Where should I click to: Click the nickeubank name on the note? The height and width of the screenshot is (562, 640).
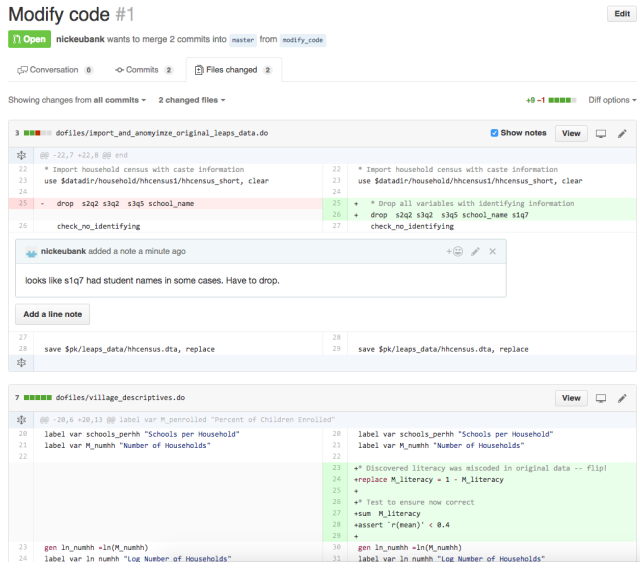[63, 251]
